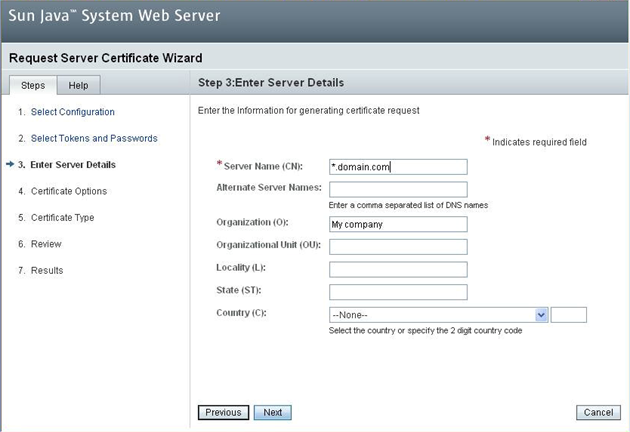Viewport: 630px width, 432px height.
Task: Open Select Tokens and Passwords step
Action: point(94,138)
